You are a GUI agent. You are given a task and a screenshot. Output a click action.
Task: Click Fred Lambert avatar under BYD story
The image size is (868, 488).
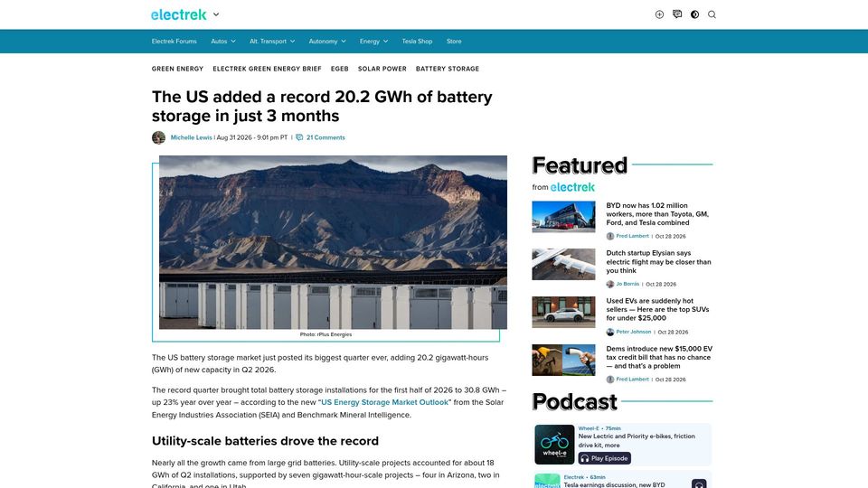[610, 236]
